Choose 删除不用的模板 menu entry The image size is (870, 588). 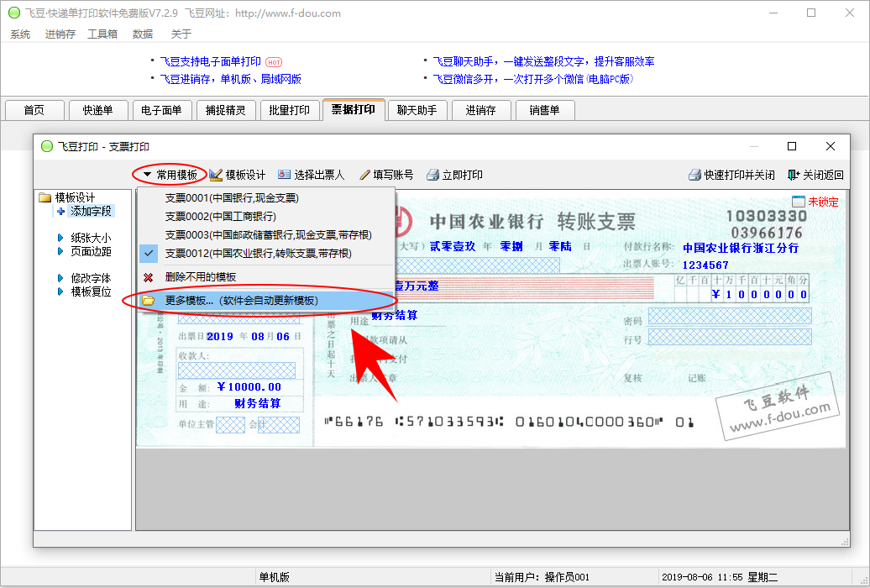(266, 277)
